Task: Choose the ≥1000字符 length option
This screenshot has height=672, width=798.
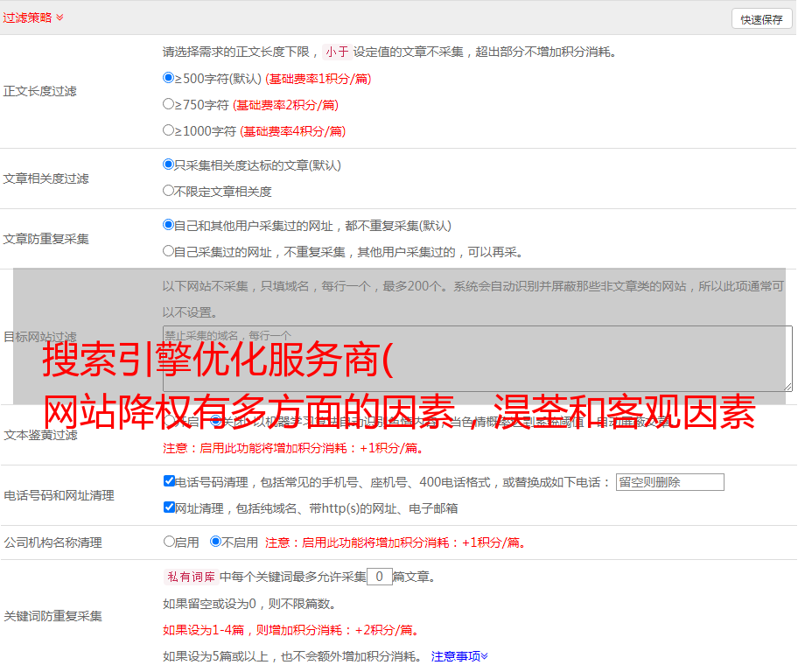Action: coord(169,130)
